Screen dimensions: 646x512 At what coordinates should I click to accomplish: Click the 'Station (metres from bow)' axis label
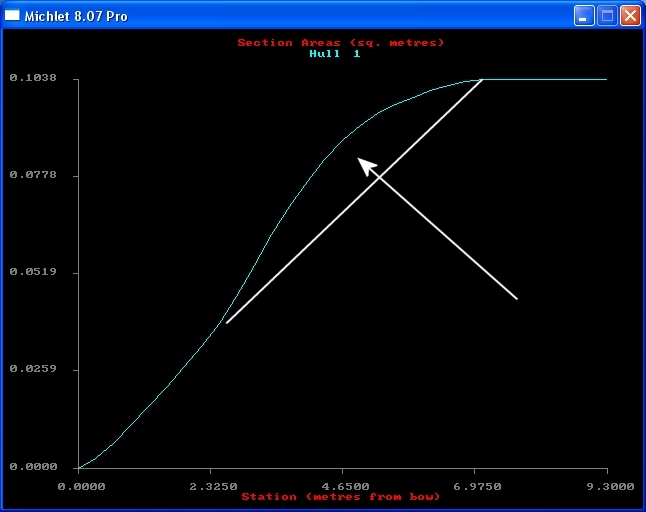341,497
